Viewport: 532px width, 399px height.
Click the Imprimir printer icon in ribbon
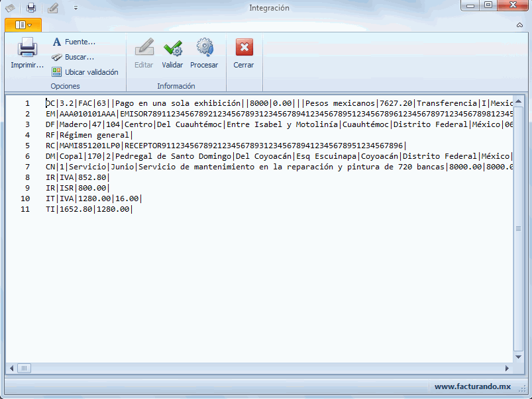27,50
